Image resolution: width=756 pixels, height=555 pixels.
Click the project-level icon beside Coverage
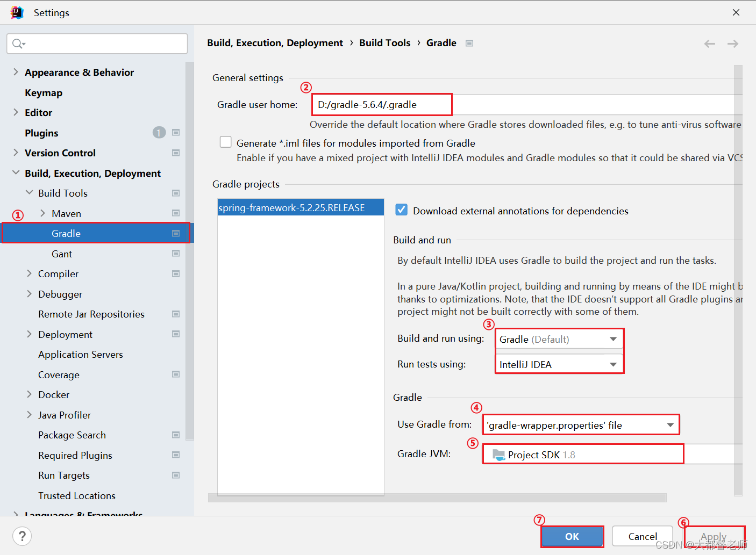pos(175,374)
